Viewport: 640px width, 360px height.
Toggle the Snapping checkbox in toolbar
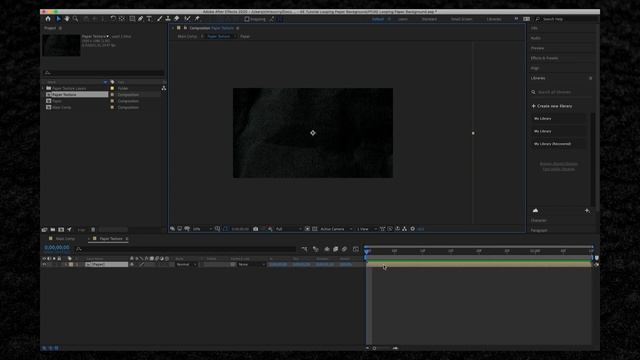point(247,19)
